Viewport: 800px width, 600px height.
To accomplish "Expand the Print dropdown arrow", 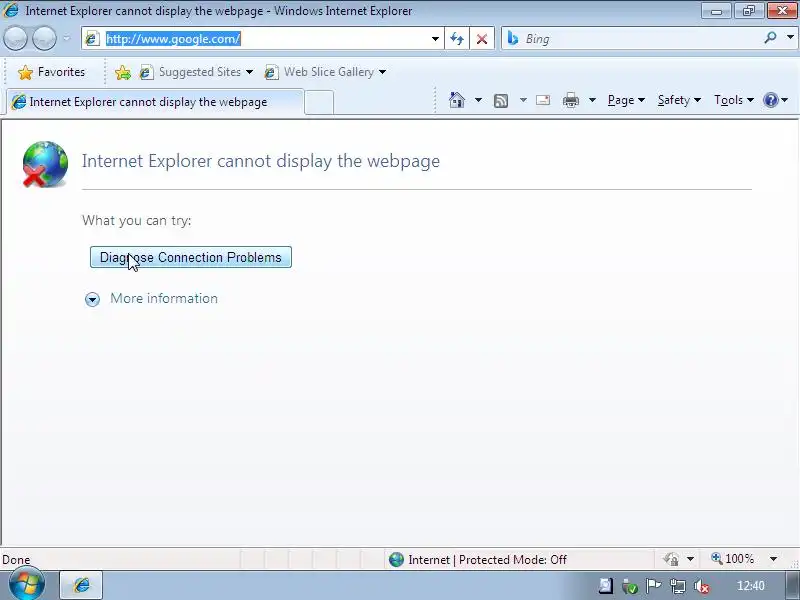I will point(592,100).
